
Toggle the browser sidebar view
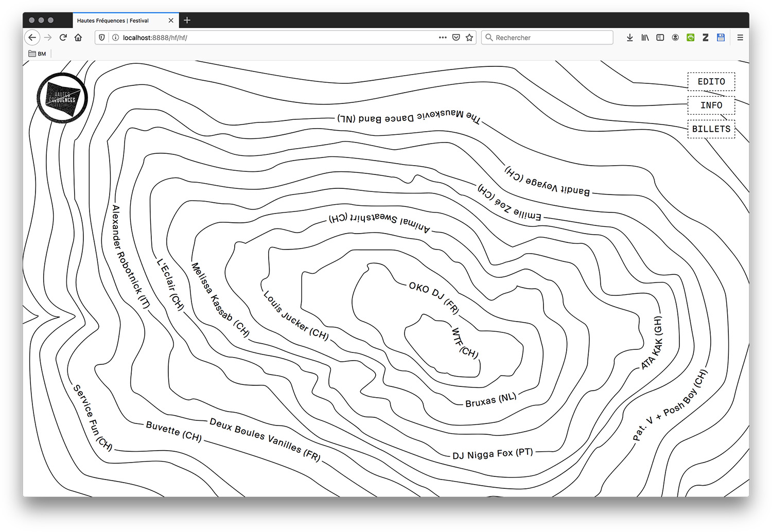pyautogui.click(x=660, y=38)
